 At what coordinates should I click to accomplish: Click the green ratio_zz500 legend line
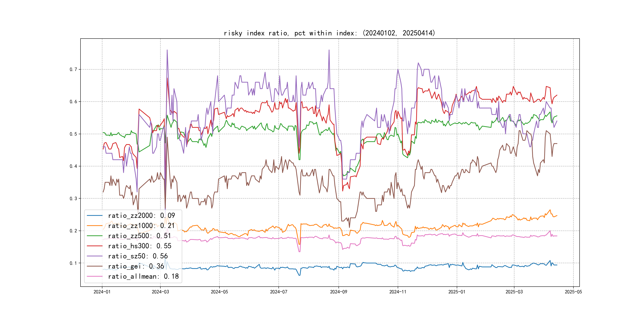[94, 236]
